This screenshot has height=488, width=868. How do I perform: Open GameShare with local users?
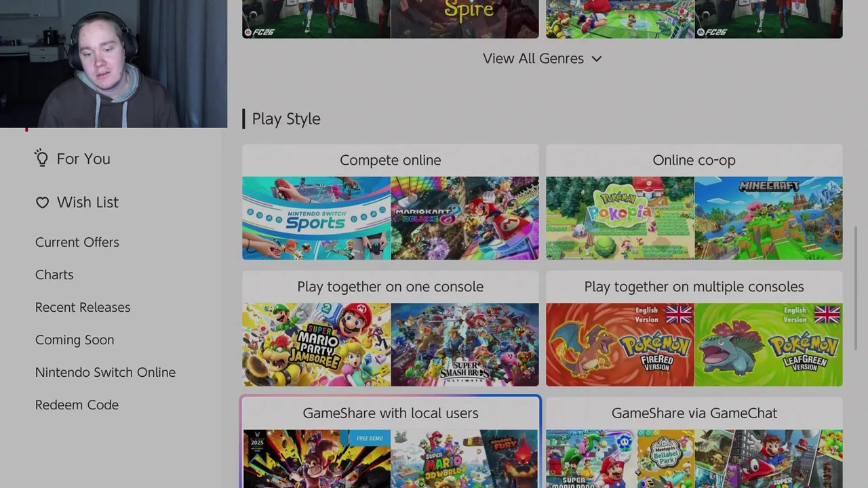click(391, 443)
